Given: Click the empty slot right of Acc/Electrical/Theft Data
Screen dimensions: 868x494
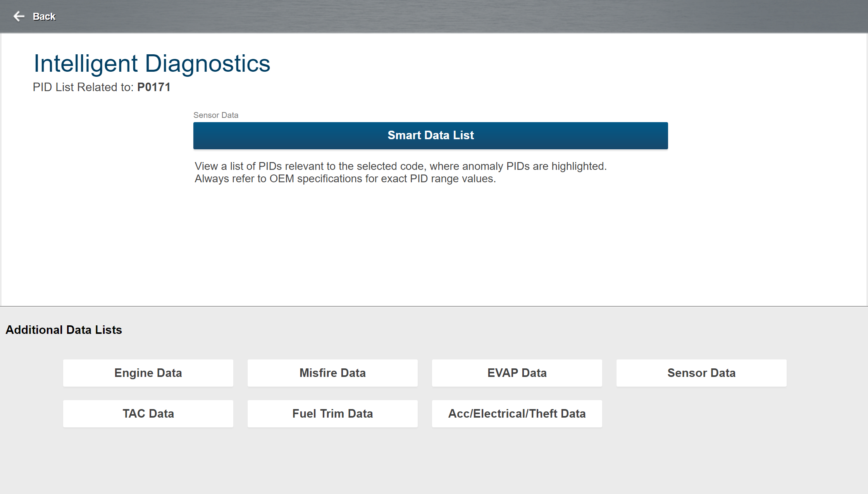Looking at the screenshot, I should (x=701, y=414).
